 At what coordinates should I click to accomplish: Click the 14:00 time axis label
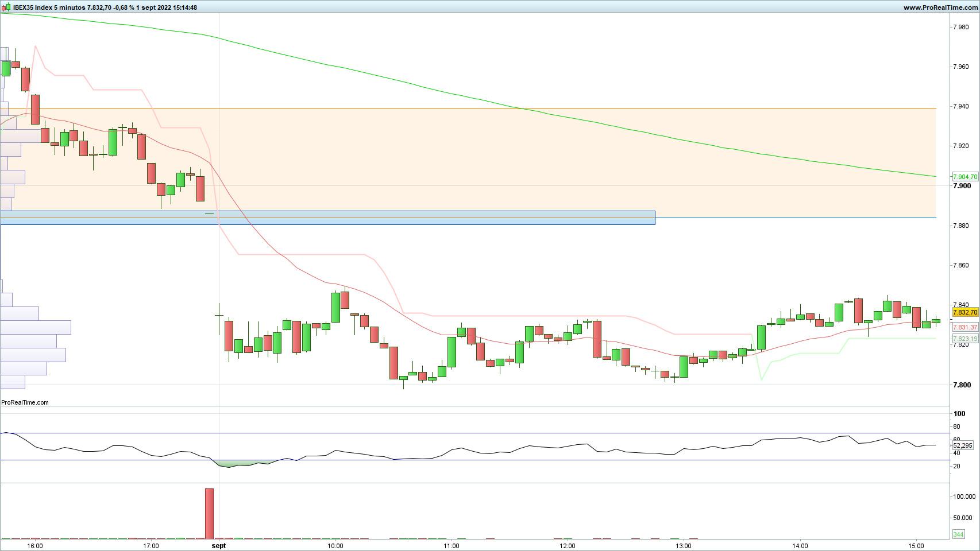[x=800, y=546]
